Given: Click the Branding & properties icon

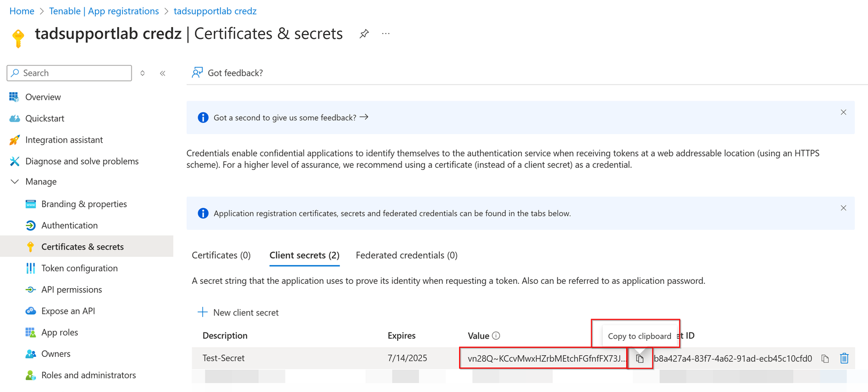Looking at the screenshot, I should [x=30, y=204].
